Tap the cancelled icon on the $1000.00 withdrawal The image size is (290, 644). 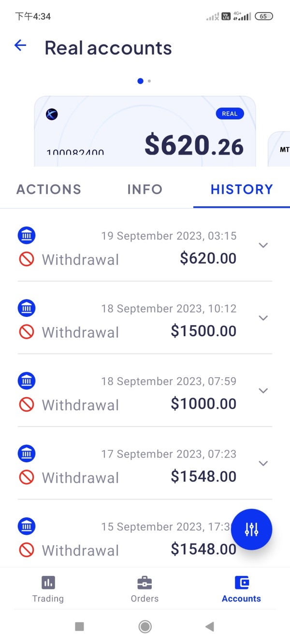pos(27,405)
